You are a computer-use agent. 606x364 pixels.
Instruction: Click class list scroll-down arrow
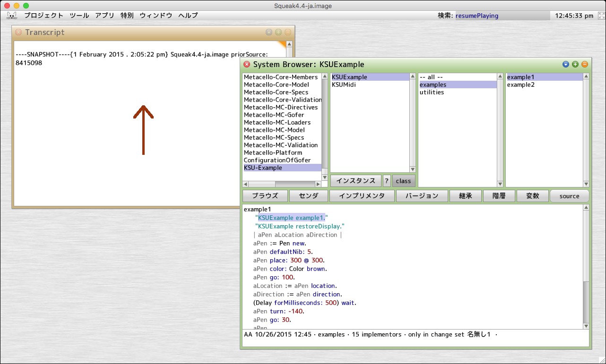pos(413,169)
